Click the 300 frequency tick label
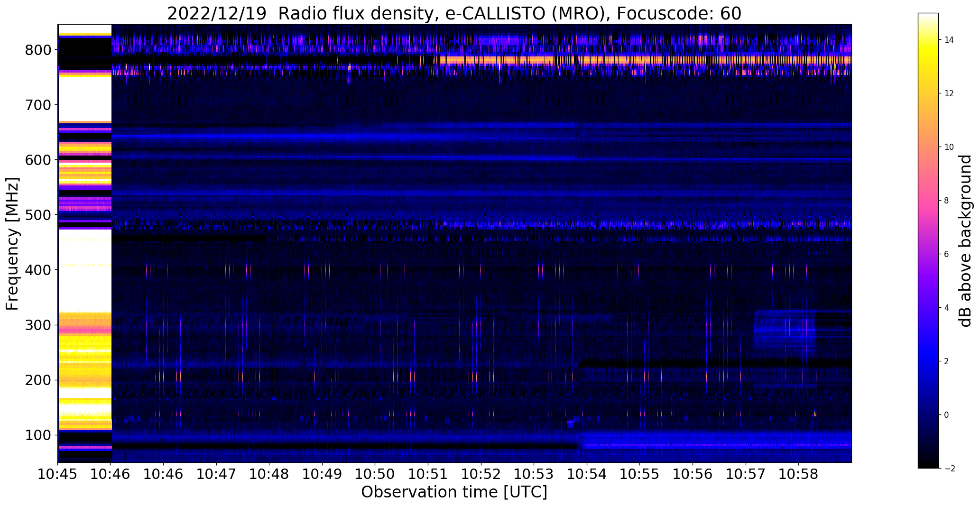 38,325
